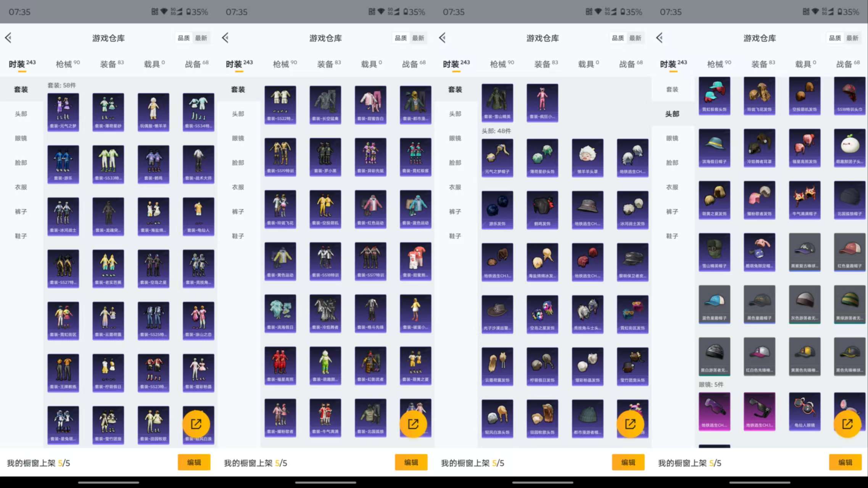Tap the orange share icon on the first screen
The width and height of the screenshot is (868, 488).
[197, 424]
